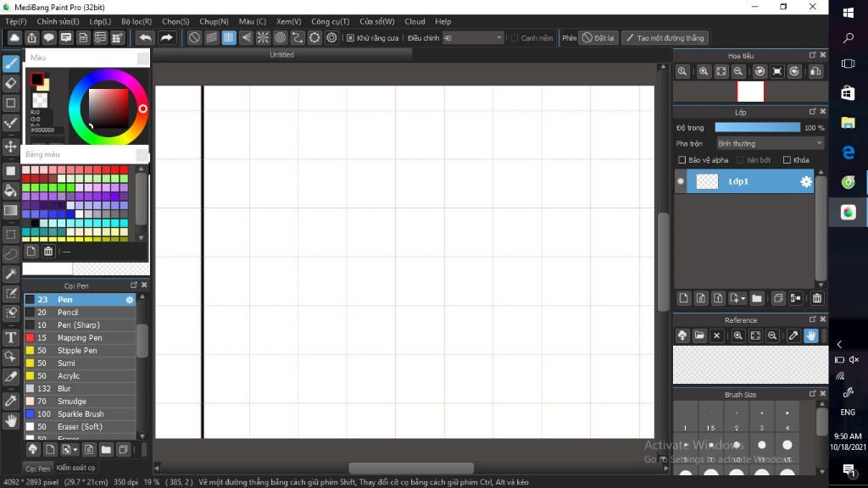Switch to Kiểm soát cọ tab

coord(75,468)
